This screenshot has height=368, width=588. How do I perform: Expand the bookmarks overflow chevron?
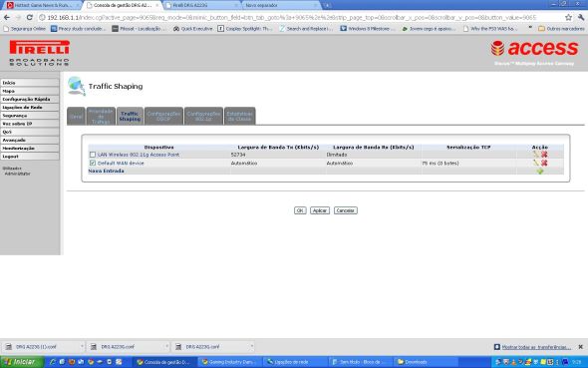pyautogui.click(x=530, y=28)
